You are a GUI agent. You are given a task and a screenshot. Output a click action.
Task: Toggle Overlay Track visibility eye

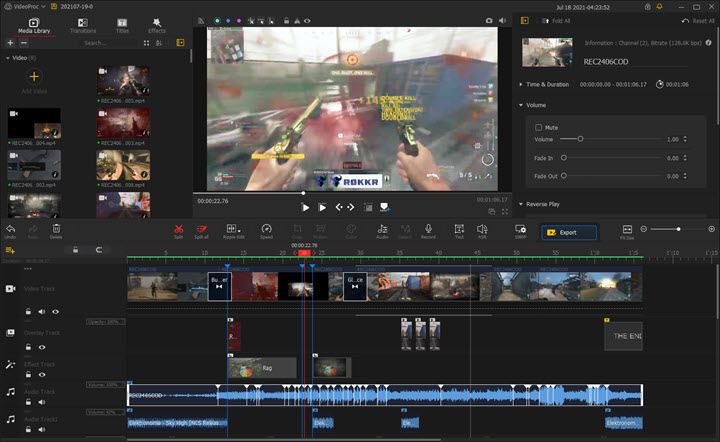tap(42, 347)
